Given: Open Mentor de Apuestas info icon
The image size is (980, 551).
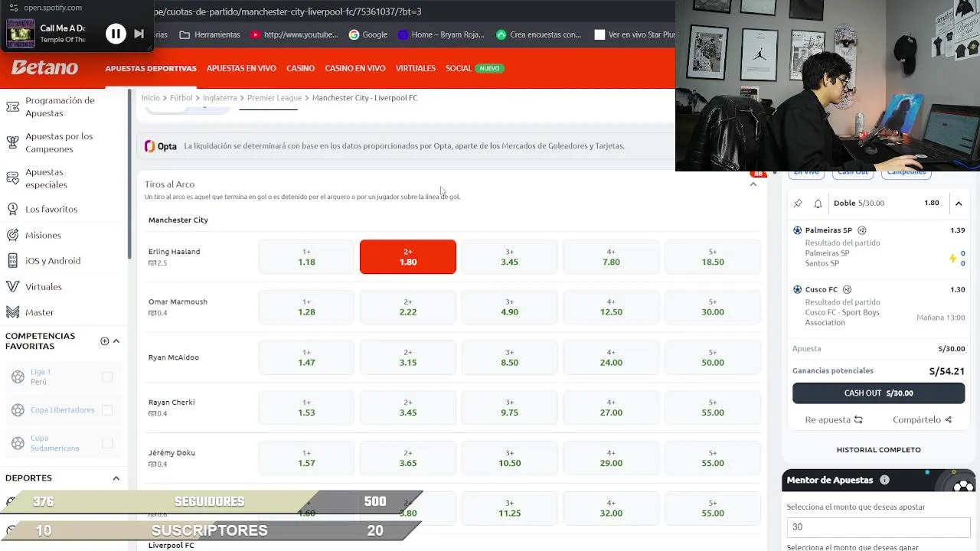Looking at the screenshot, I should (x=884, y=480).
